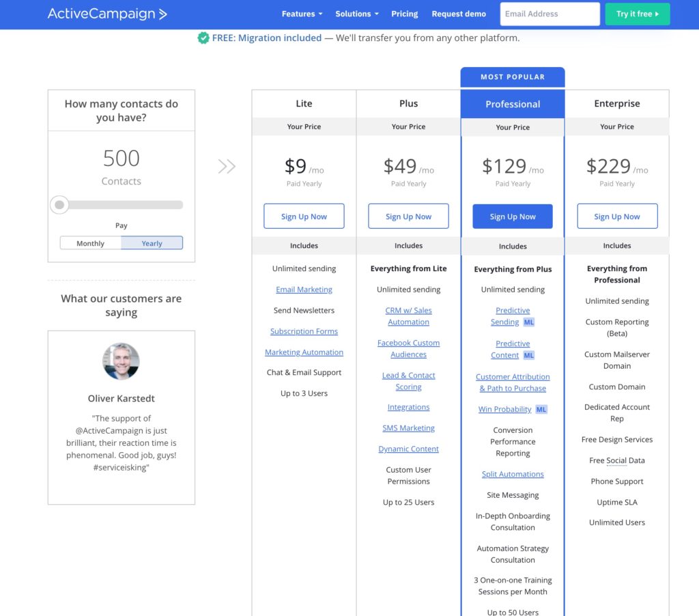This screenshot has height=616, width=699.
Task: Open Request demo page
Action: (x=459, y=14)
